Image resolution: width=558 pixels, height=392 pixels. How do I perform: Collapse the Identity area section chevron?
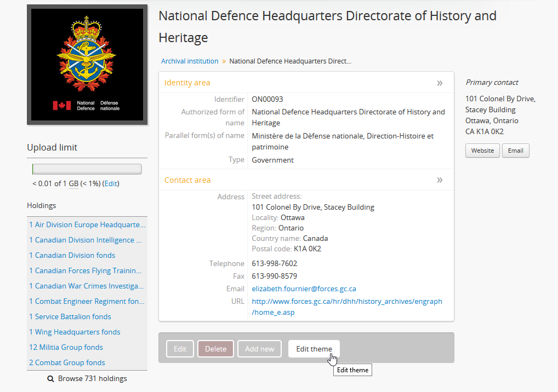pyautogui.click(x=439, y=83)
